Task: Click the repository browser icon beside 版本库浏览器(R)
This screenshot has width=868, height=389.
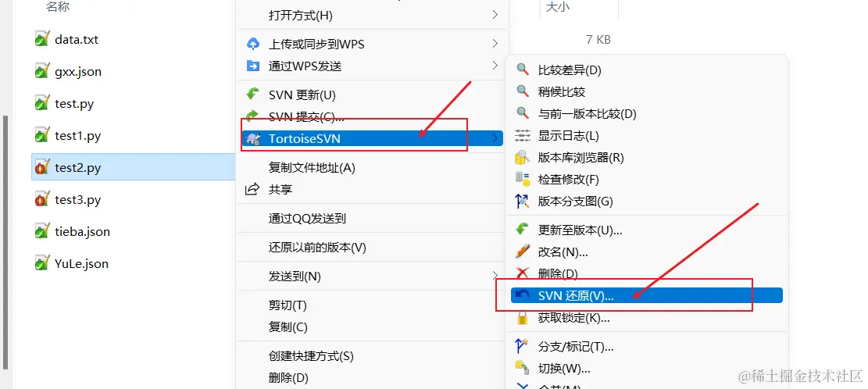Action: [523, 158]
